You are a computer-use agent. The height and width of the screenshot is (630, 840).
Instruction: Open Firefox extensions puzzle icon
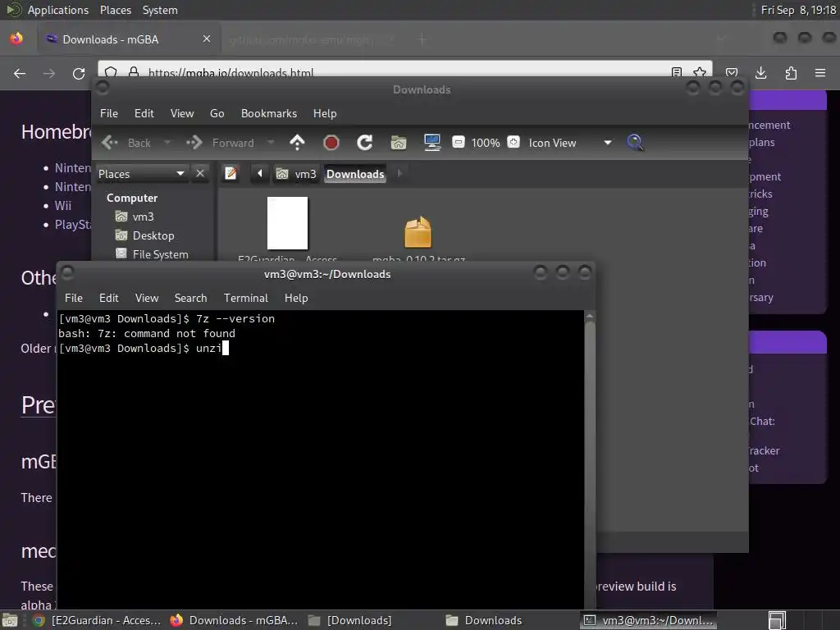[791, 73]
